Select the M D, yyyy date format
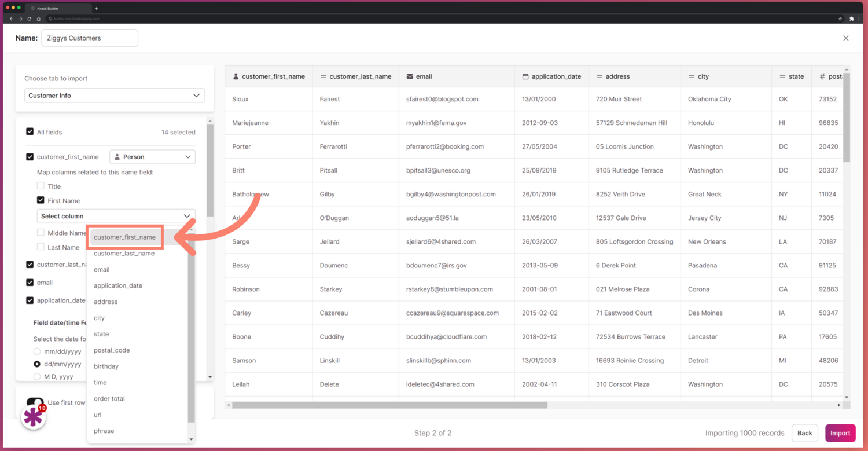 pos(37,376)
